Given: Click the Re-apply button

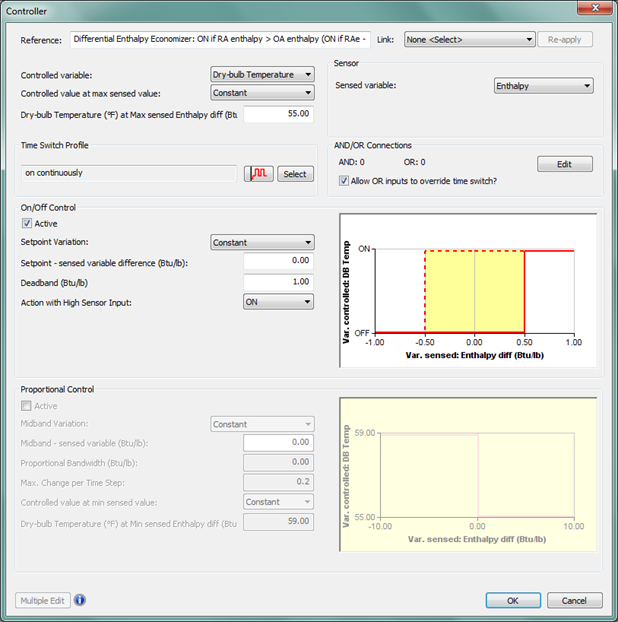Looking at the screenshot, I should 564,40.
